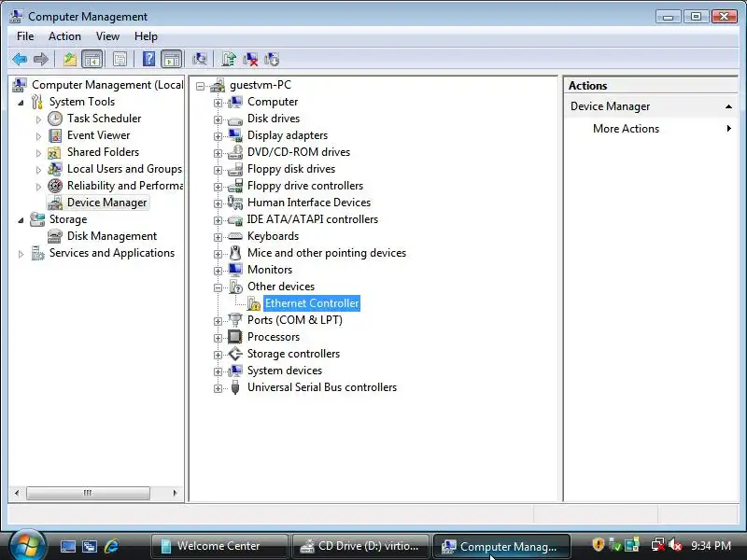Expand the Task Scheduler node triangle

tap(38, 119)
